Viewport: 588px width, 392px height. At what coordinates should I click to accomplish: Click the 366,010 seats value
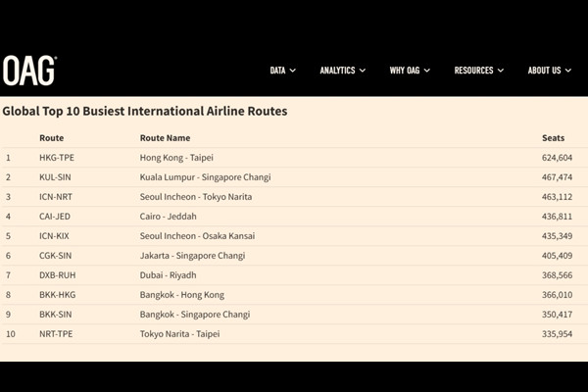pyautogui.click(x=557, y=295)
